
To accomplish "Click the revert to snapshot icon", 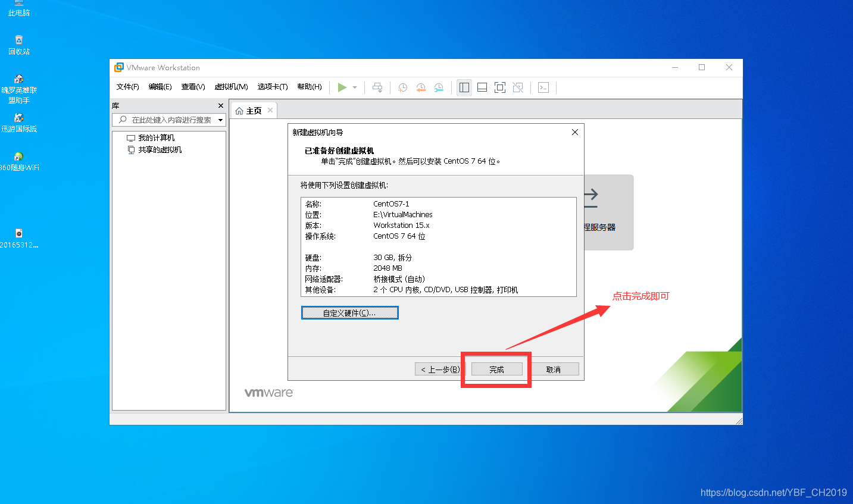I will pos(421,87).
